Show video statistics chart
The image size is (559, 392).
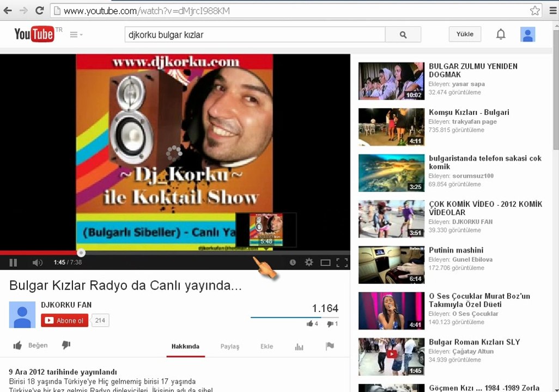point(299,346)
